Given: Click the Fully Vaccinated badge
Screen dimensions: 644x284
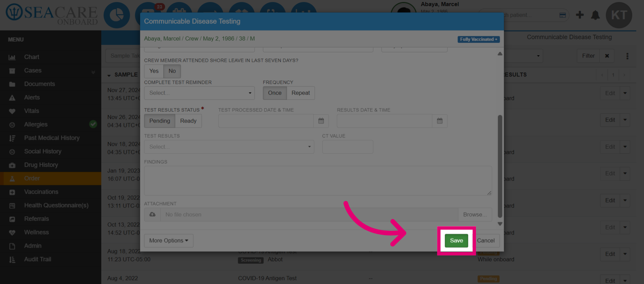Looking at the screenshot, I should pos(479,39).
